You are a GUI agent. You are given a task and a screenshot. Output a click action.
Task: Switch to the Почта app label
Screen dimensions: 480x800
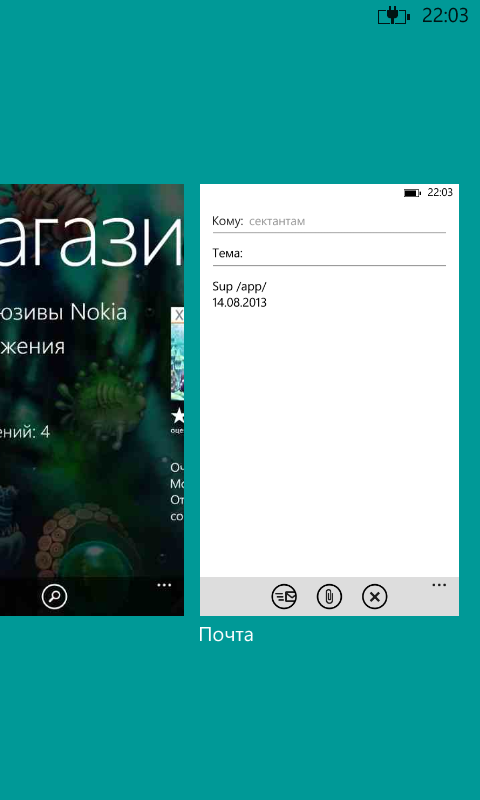pos(226,635)
